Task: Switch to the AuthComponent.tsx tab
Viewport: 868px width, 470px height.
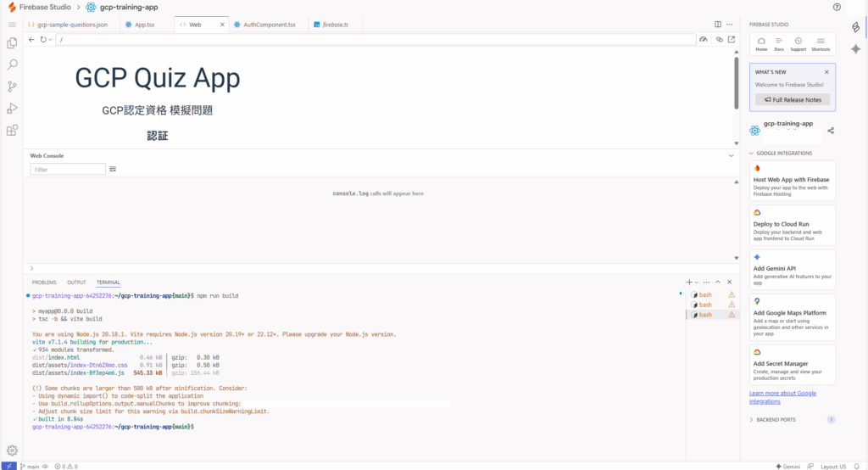Action: click(266, 25)
